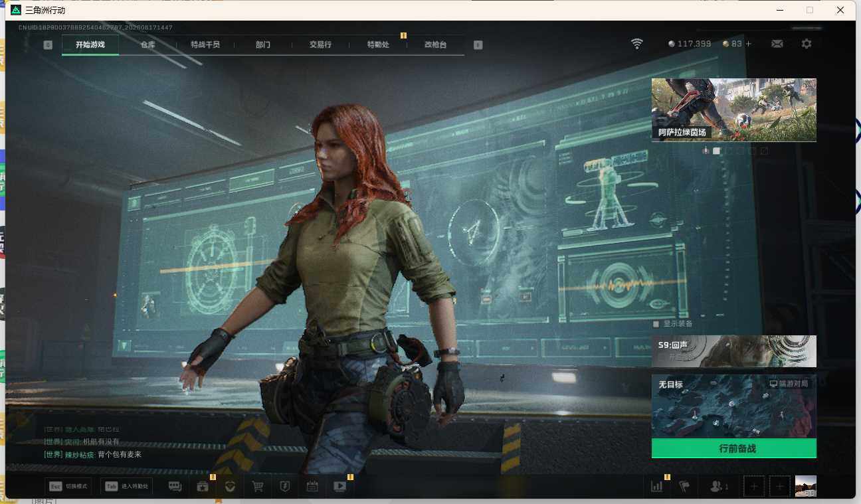Viewport: 861px width, 504px height.
Task: Click the right tab-switch key icon
Action: tap(478, 45)
